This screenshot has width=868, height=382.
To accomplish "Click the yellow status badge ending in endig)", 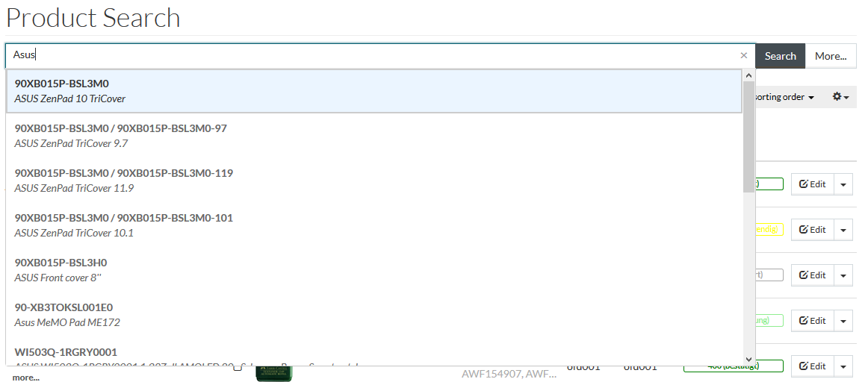I will pos(769,229).
